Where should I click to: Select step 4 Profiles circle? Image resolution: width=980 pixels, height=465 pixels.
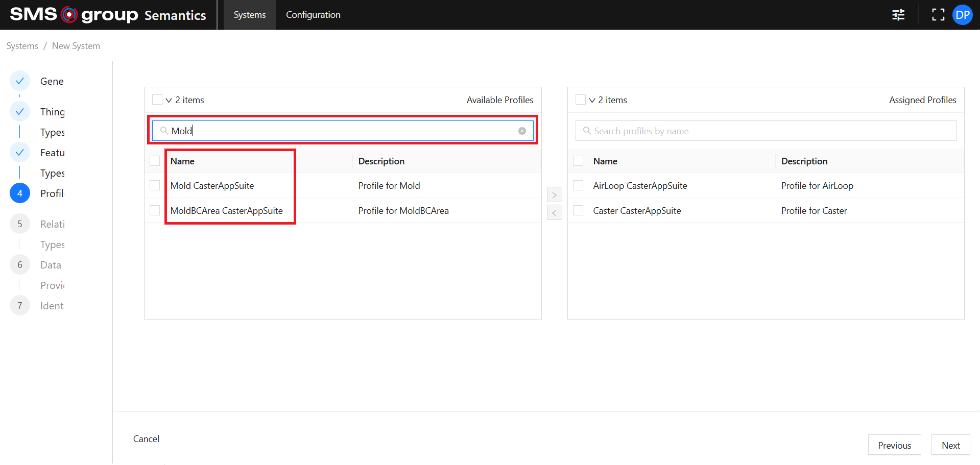click(x=20, y=193)
